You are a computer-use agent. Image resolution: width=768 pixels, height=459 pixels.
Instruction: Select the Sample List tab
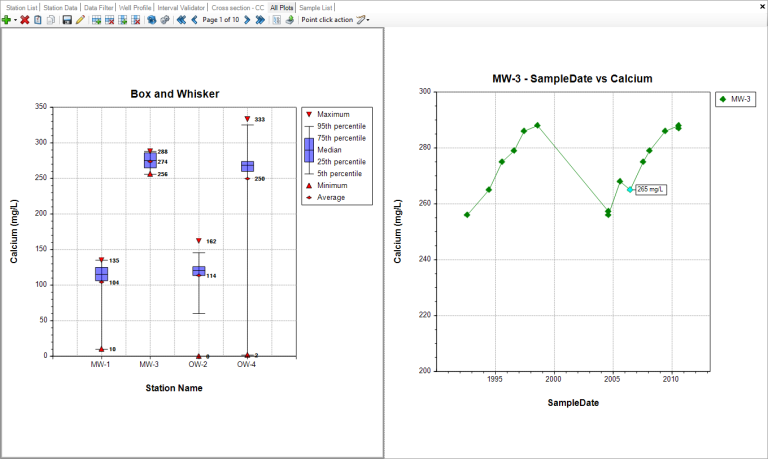[316, 7]
